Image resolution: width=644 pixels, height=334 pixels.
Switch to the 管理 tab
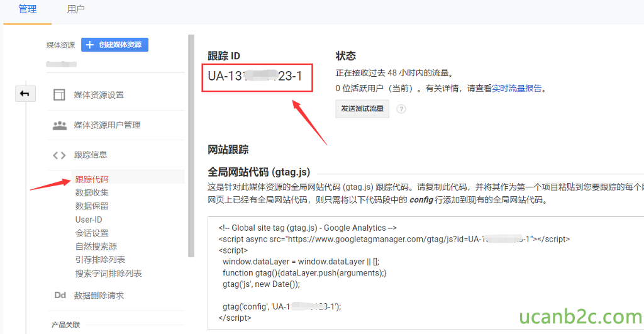[x=28, y=9]
